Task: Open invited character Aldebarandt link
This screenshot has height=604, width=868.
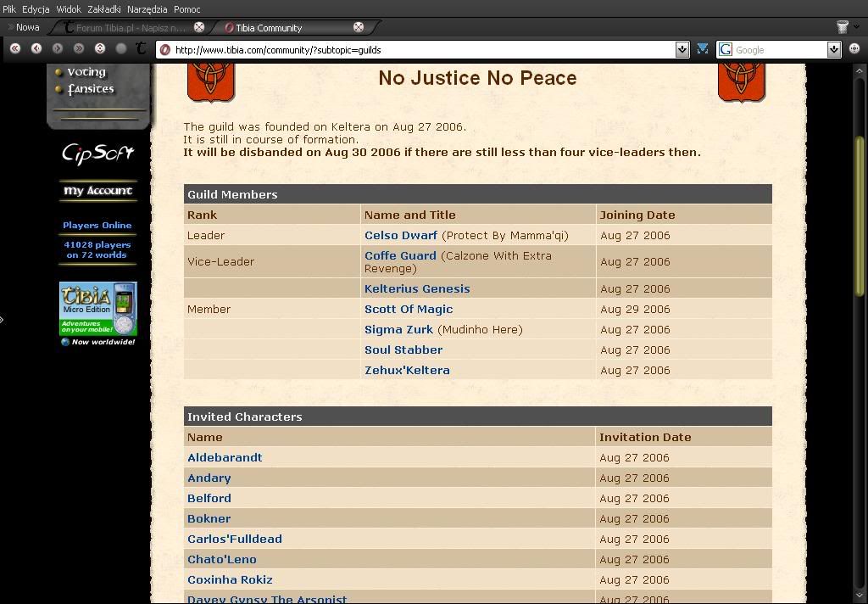Action: pyautogui.click(x=225, y=458)
